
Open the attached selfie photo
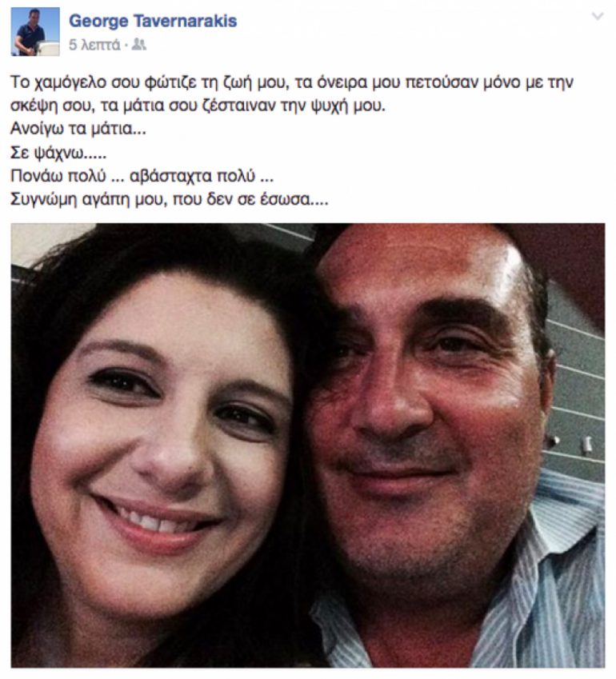click(x=307, y=445)
